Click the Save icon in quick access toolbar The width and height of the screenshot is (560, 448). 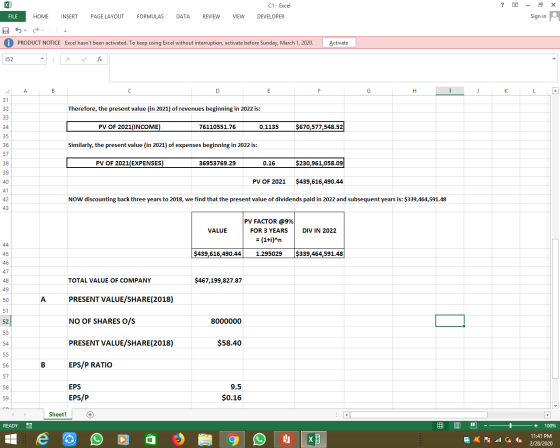click(x=6, y=30)
